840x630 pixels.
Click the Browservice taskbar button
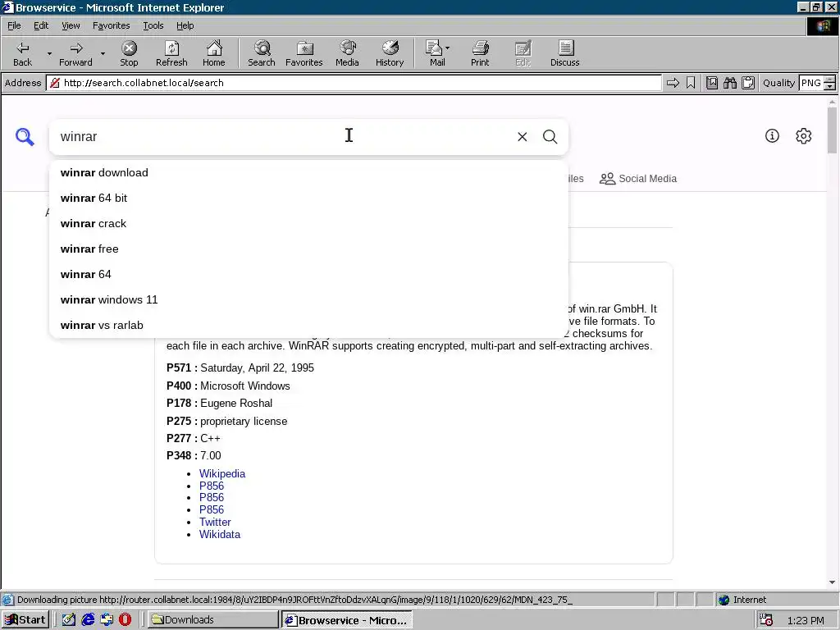[x=347, y=620]
